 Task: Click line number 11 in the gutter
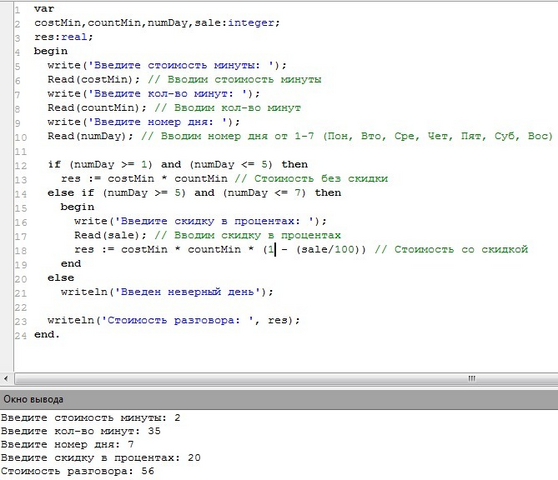pos(21,152)
